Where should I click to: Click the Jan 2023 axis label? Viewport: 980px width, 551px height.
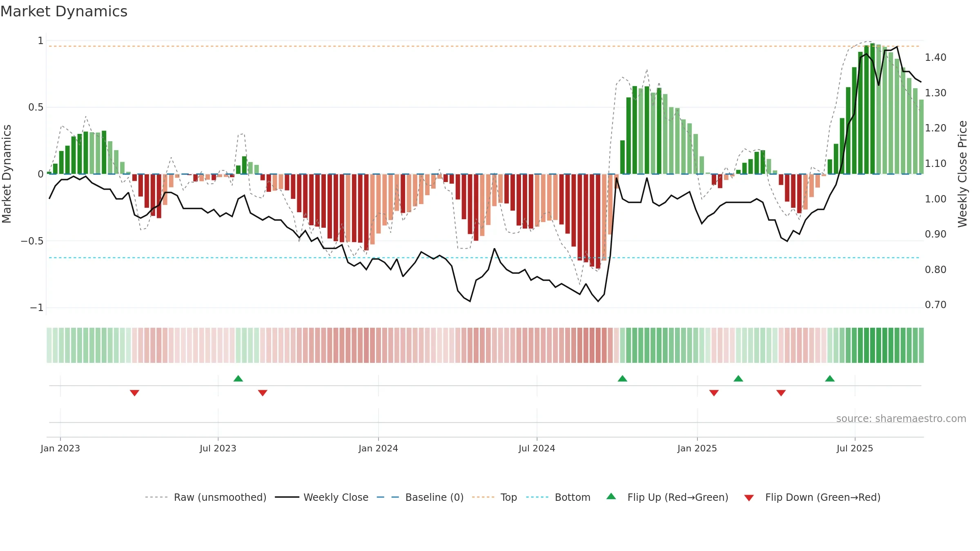point(60,448)
